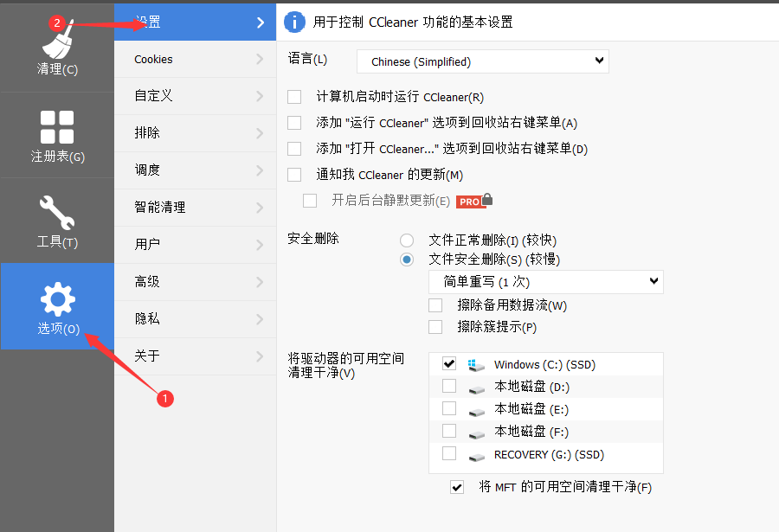Click the 本地磁盘 (E:) drive icon
The image size is (779, 532).
[x=476, y=412]
